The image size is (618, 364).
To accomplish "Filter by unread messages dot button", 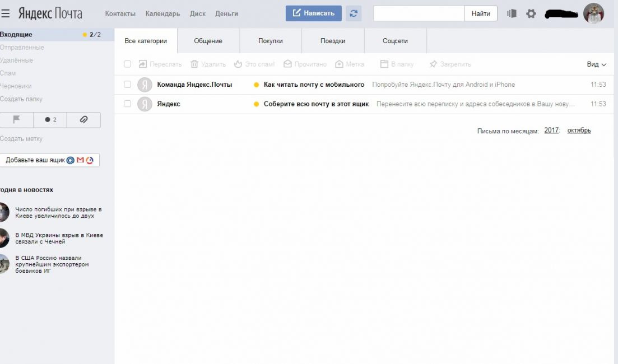I will pos(50,120).
